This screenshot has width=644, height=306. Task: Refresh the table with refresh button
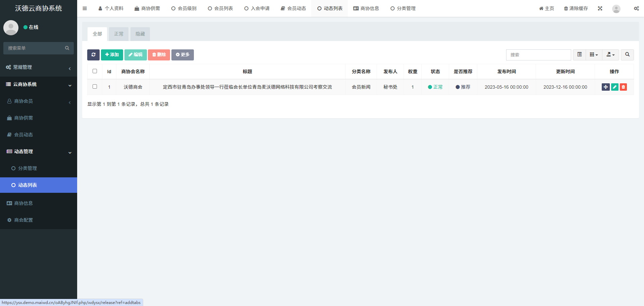pyautogui.click(x=93, y=55)
